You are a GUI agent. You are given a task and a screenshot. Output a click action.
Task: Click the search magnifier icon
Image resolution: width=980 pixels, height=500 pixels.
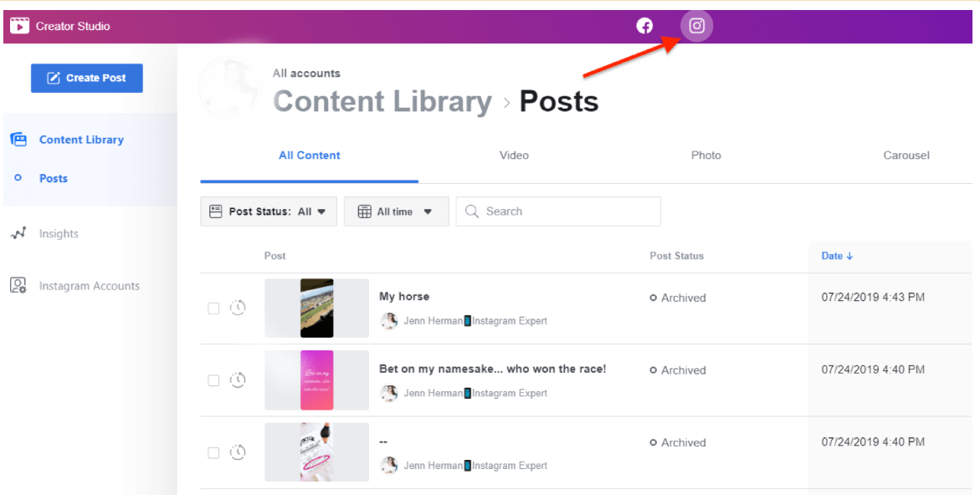click(471, 212)
